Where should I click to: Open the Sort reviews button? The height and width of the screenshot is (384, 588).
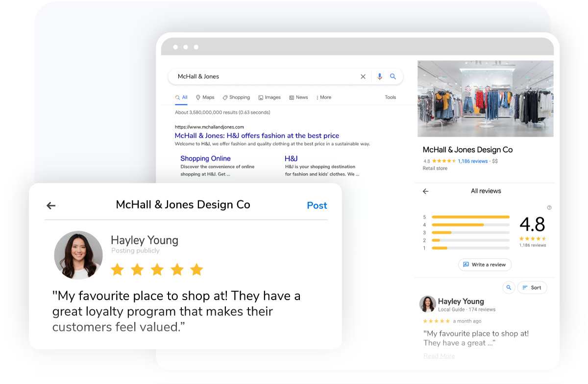coord(532,287)
